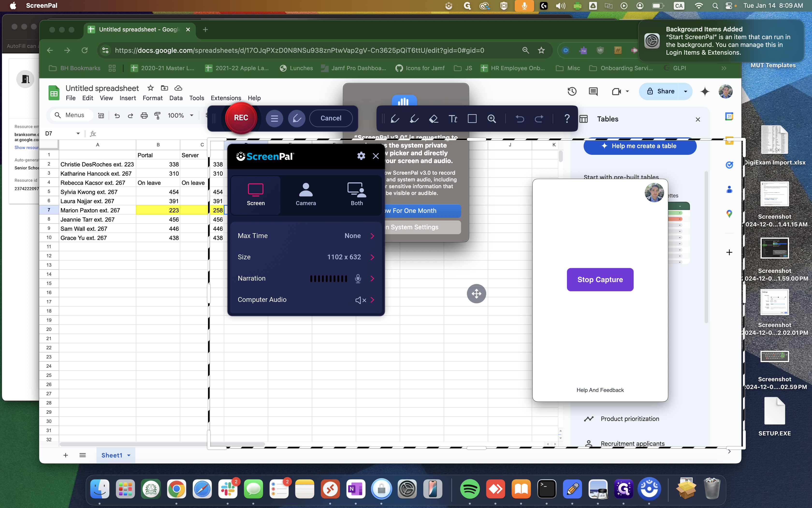Viewport: 812px width, 508px height.
Task: Toggle the draw pencil icon beside Cancel
Action: 297,118
